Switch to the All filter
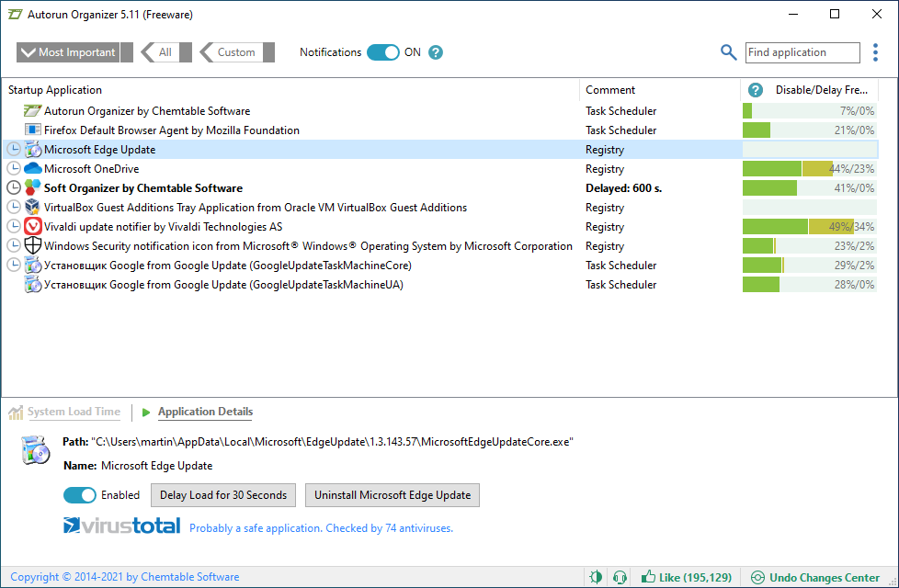This screenshot has width=899, height=588. coord(166,52)
